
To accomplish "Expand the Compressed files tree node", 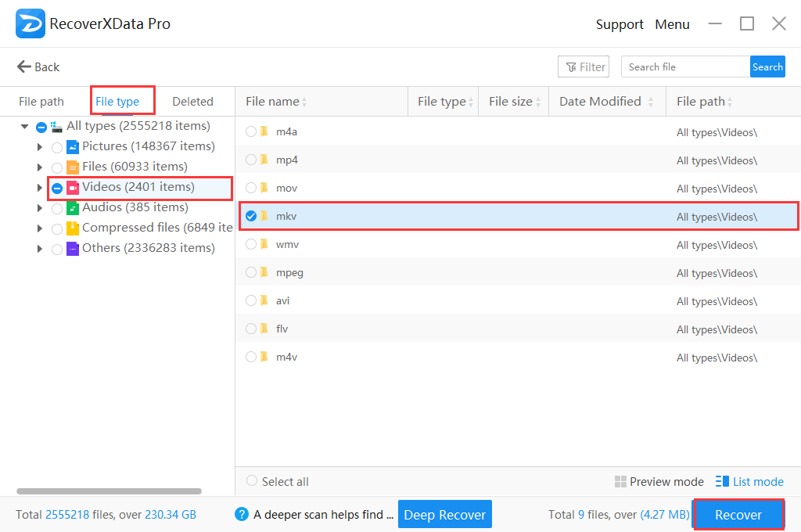I will (40, 228).
